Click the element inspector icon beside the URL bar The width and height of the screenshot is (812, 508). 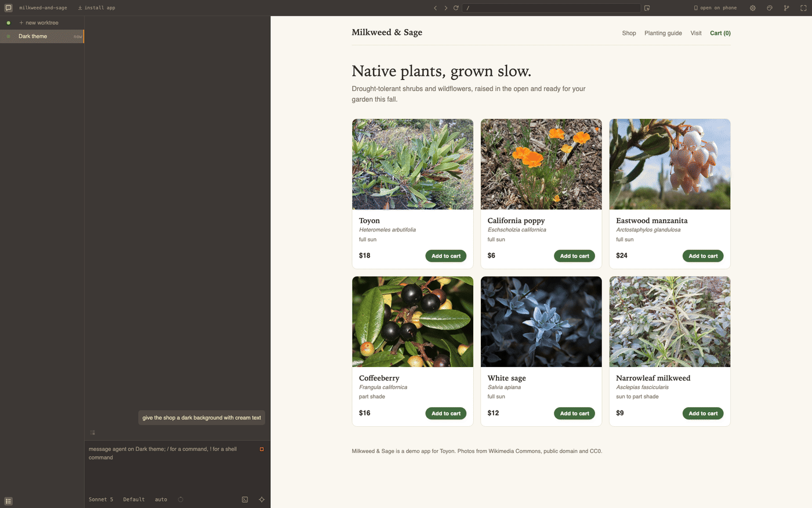647,8
